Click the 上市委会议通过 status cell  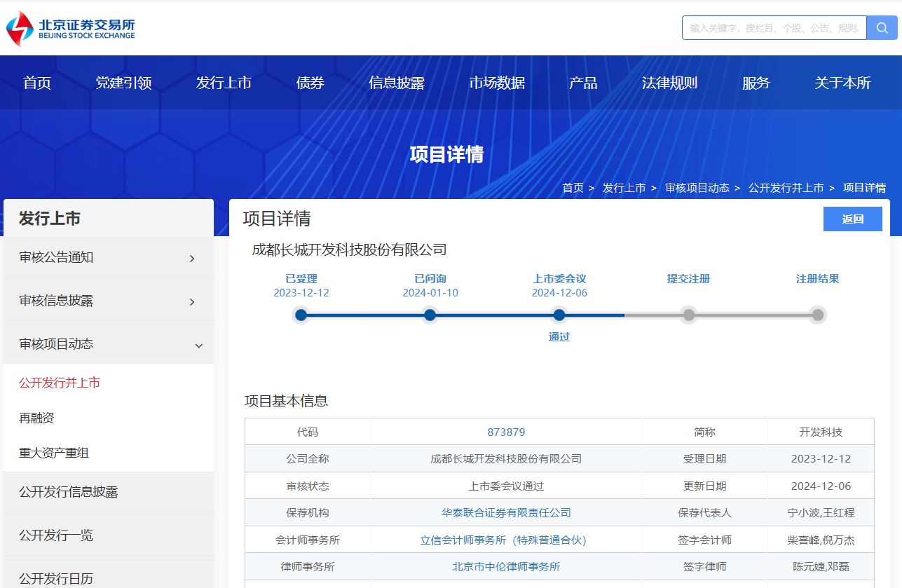coord(506,486)
